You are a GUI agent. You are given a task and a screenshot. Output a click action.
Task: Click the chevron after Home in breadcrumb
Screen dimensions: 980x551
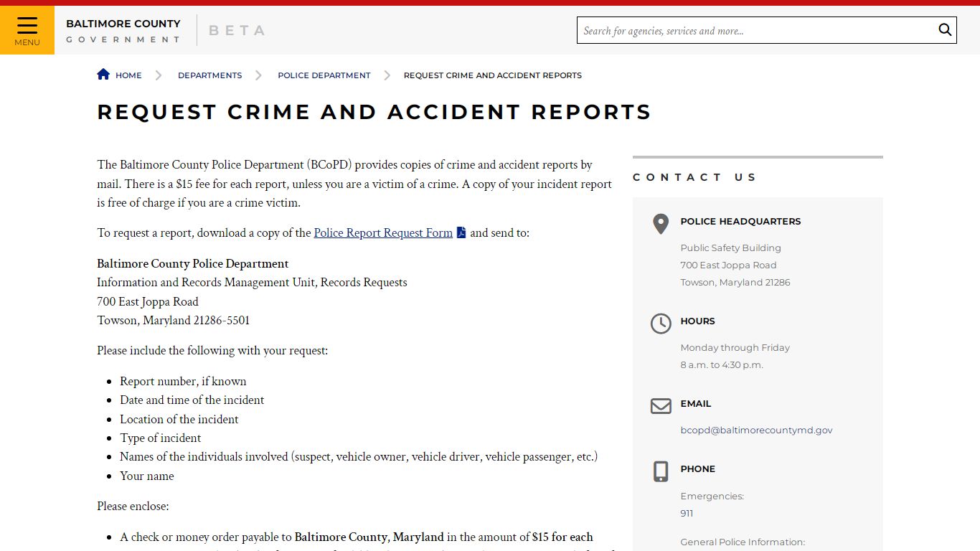159,75
